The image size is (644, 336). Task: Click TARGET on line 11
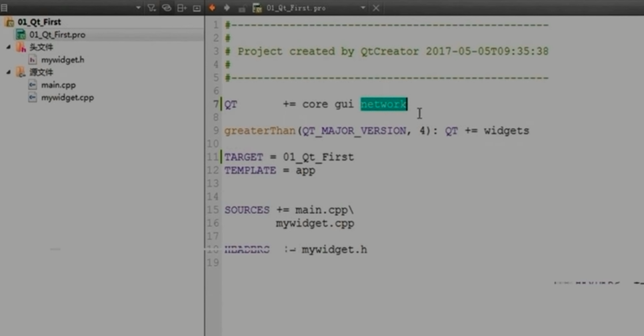tap(243, 157)
